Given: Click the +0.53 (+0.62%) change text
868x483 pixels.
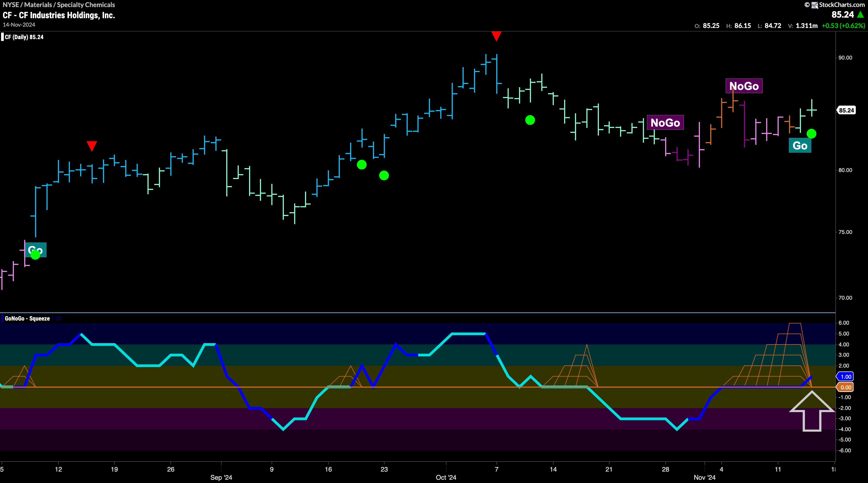Looking at the screenshot, I should click(x=843, y=26).
